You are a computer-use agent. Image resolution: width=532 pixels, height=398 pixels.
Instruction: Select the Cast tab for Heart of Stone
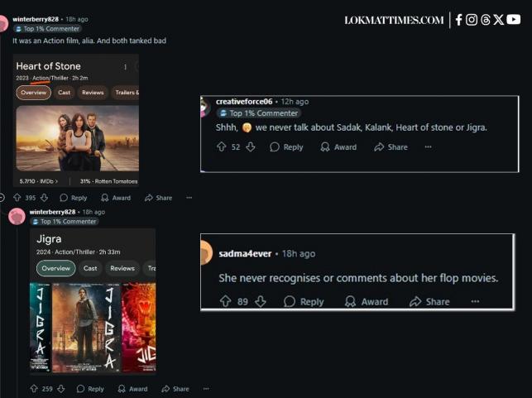click(x=64, y=93)
